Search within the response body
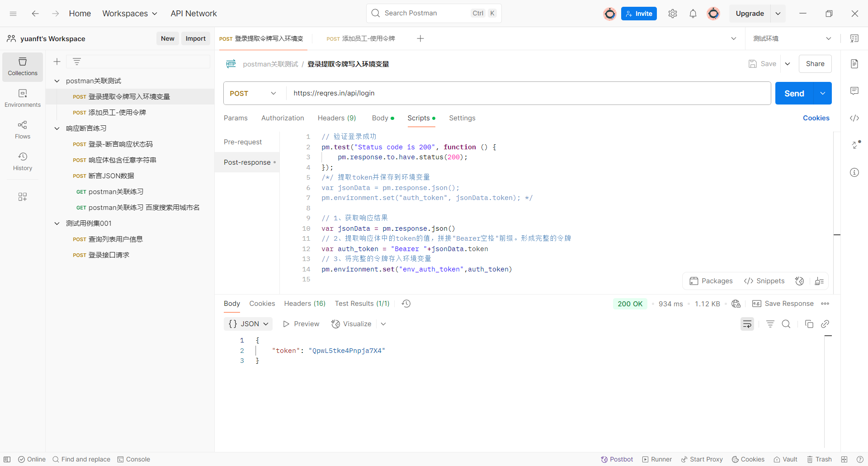The height and width of the screenshot is (466, 868). [x=786, y=324]
